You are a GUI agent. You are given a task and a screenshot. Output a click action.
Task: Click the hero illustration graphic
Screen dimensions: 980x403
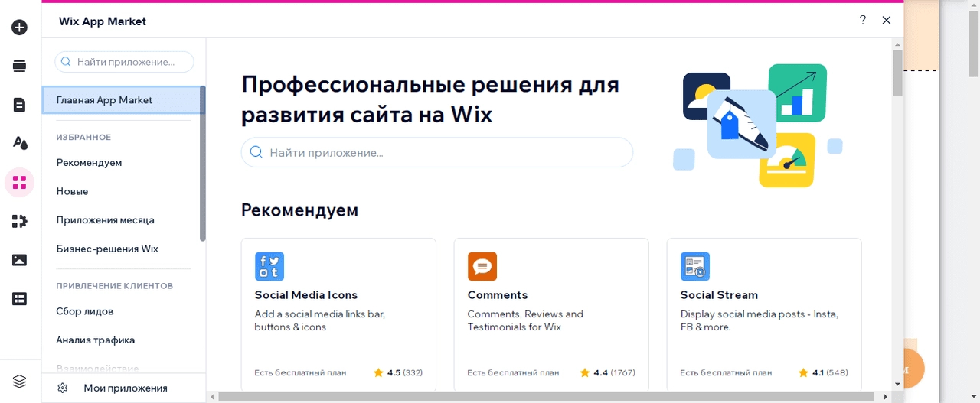tap(758, 125)
